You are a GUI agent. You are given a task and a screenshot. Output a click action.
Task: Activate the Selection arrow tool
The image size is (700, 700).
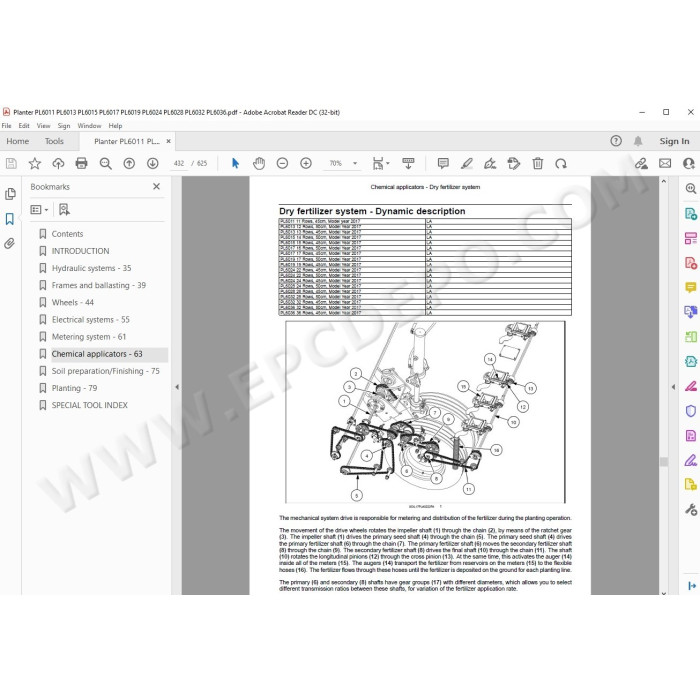(x=235, y=163)
